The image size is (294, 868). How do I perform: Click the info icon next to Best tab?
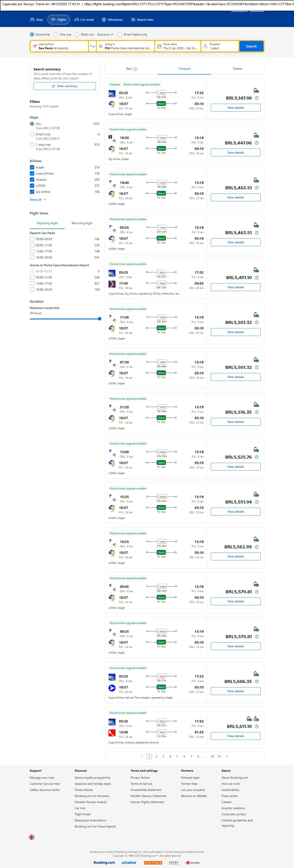coord(135,69)
